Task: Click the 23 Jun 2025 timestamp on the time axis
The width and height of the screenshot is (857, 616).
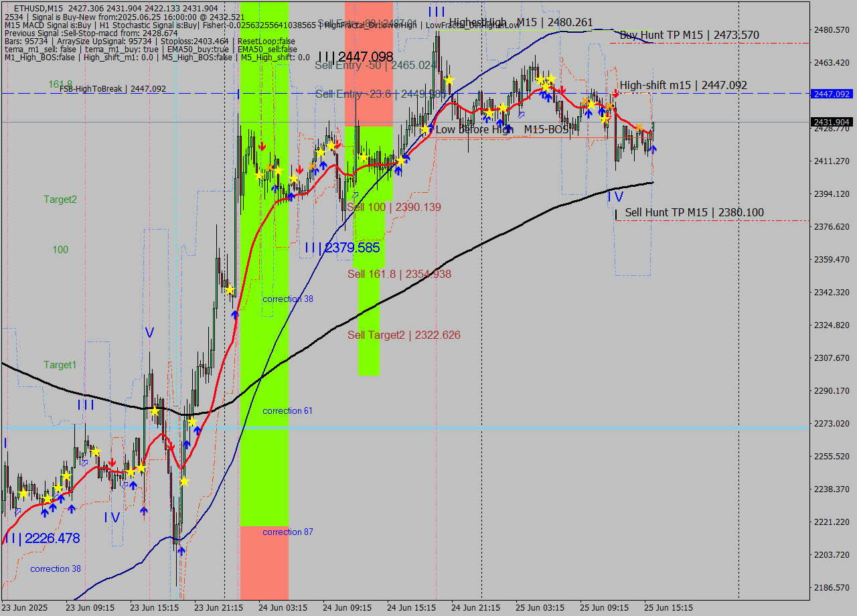Action: click(25, 608)
